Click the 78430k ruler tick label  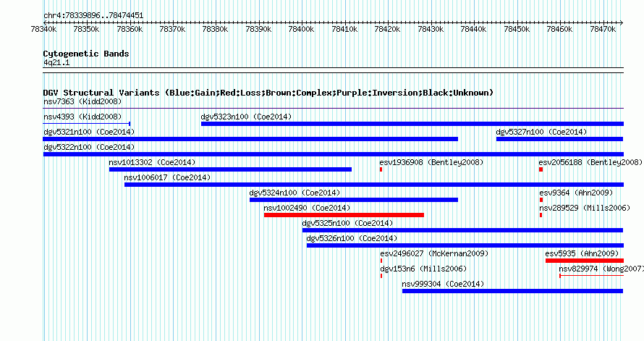tap(431, 29)
